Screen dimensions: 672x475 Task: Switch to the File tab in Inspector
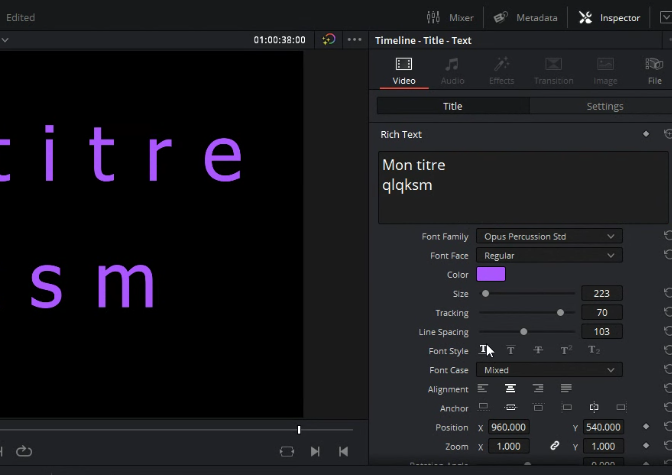click(x=654, y=69)
